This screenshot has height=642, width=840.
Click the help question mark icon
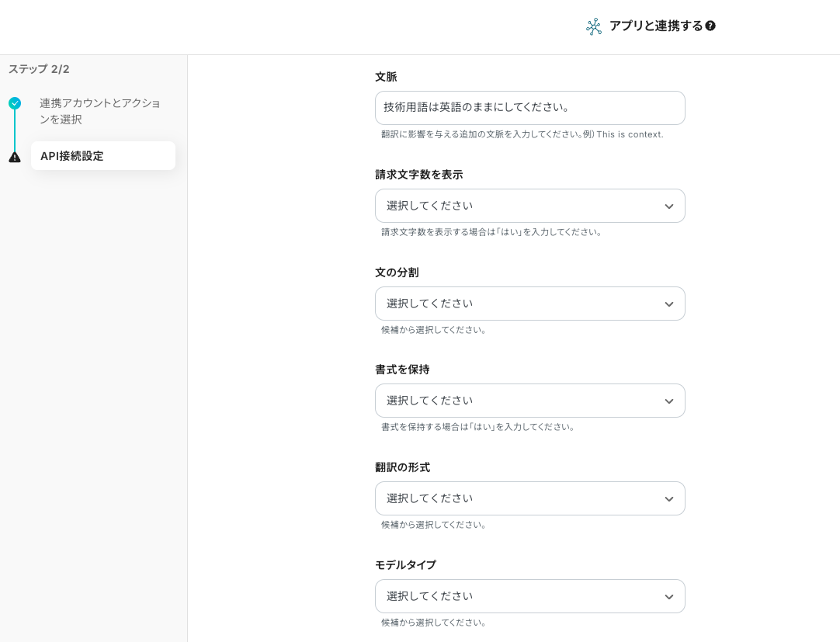coord(710,26)
